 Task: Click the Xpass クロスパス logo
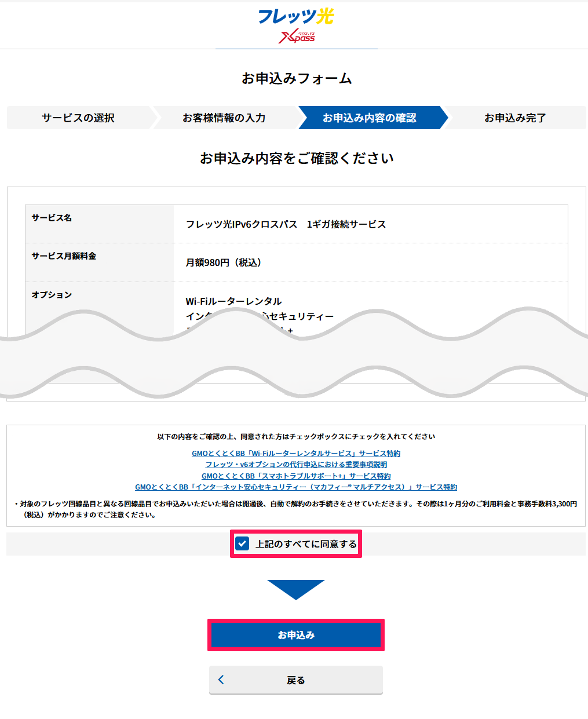pyautogui.click(x=297, y=37)
